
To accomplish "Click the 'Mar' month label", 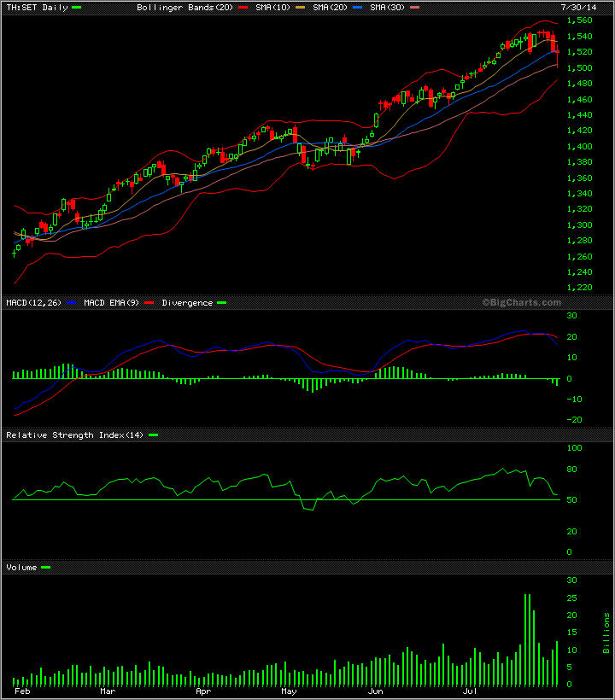I will 108,691.
